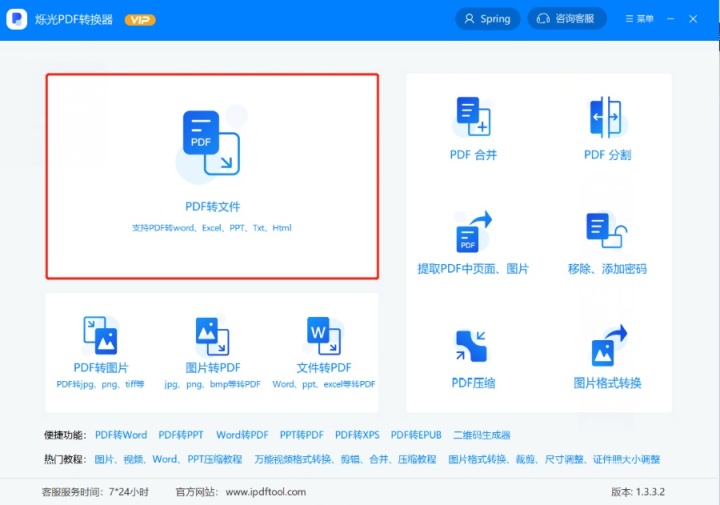The image size is (720, 505).
Task: Click the PDF转图片 icon
Action: coord(100,335)
